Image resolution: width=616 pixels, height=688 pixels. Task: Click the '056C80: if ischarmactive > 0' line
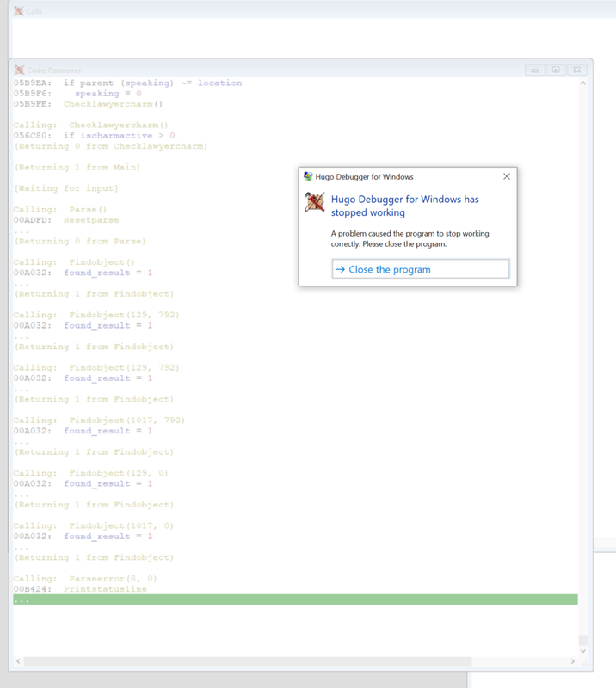tap(95, 136)
